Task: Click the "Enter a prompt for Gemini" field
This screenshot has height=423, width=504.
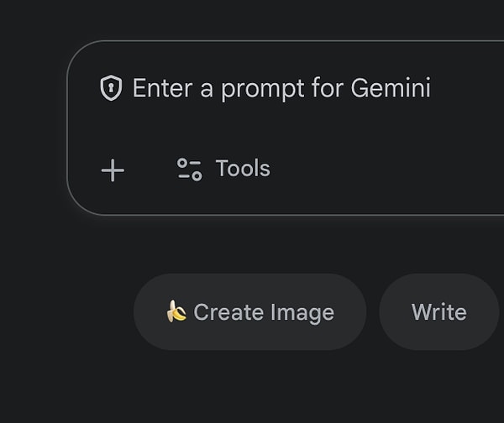Action: pos(281,88)
